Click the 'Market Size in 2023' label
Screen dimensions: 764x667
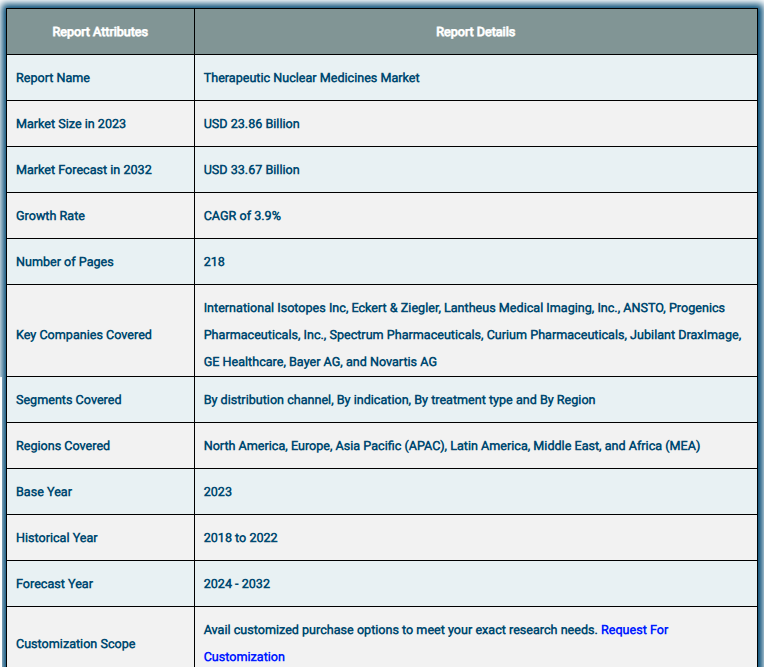click(71, 124)
